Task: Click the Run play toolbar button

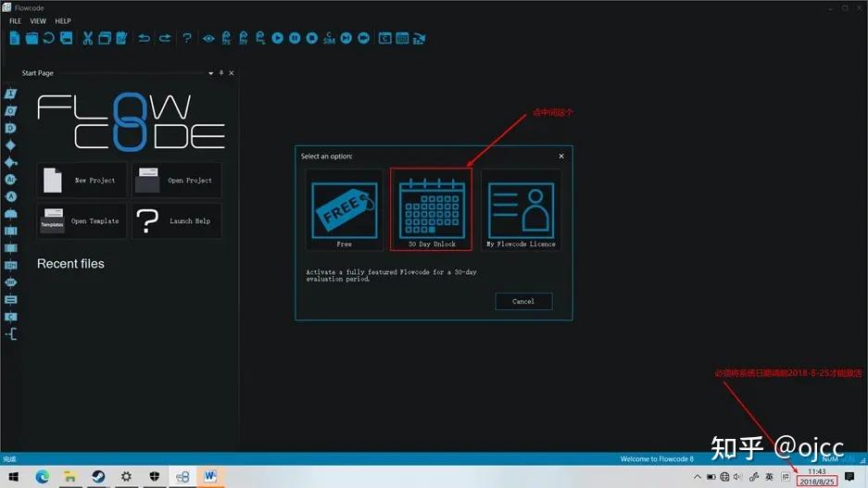Action: 278,38
